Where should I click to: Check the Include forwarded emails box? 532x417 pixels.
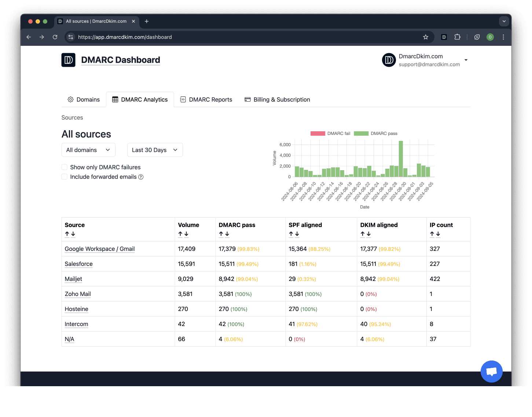65,177
